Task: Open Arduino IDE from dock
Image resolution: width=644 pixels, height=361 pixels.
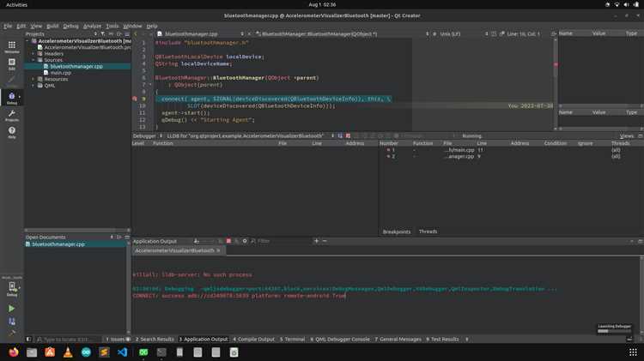Action: pyautogui.click(x=86, y=352)
